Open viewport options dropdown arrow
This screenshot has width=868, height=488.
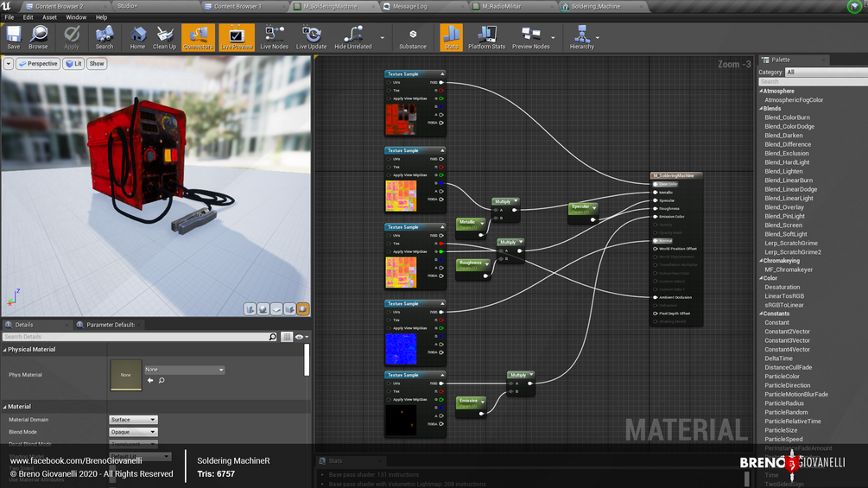[x=9, y=64]
